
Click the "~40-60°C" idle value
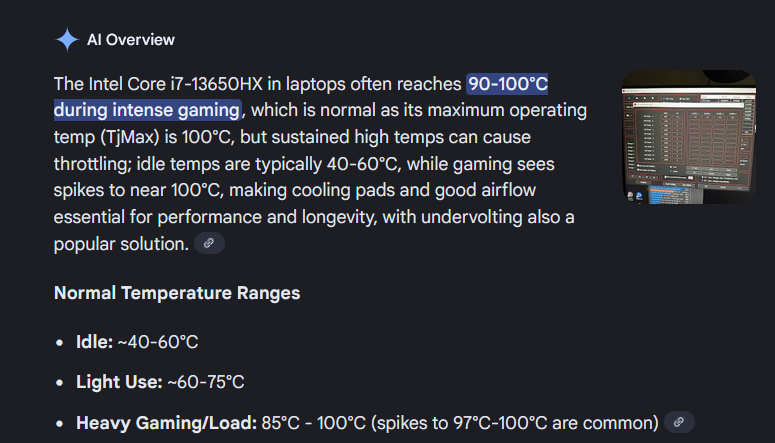[158, 342]
